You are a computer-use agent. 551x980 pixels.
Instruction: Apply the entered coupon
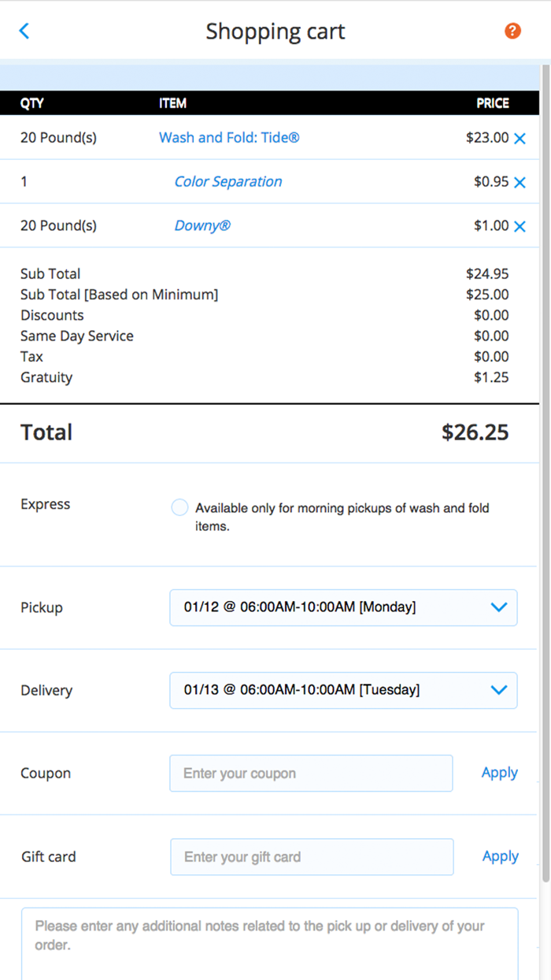pos(499,773)
